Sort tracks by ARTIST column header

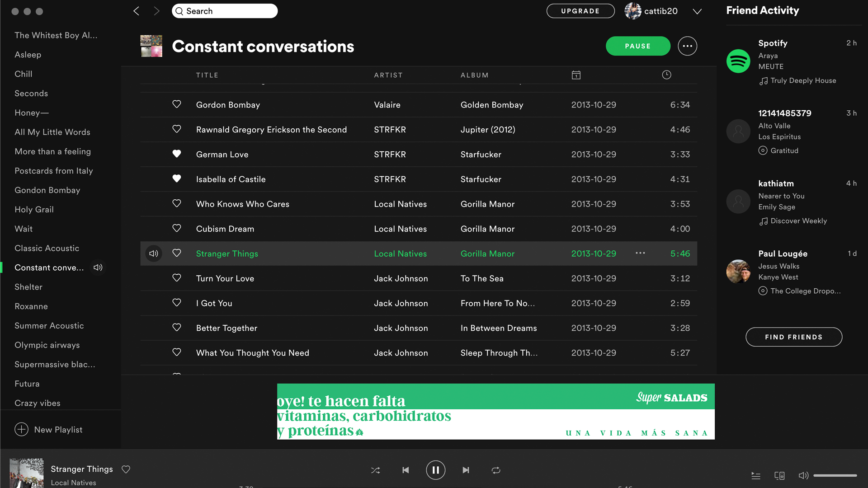(388, 75)
